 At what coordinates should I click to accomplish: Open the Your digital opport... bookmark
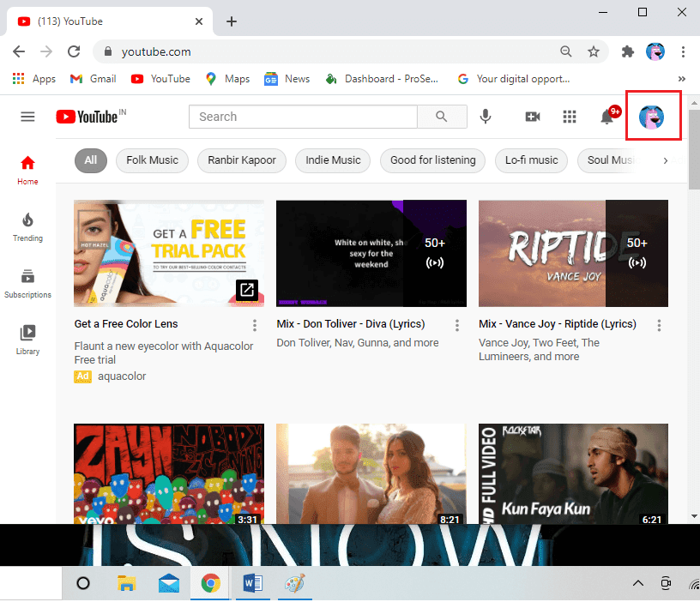click(x=514, y=79)
